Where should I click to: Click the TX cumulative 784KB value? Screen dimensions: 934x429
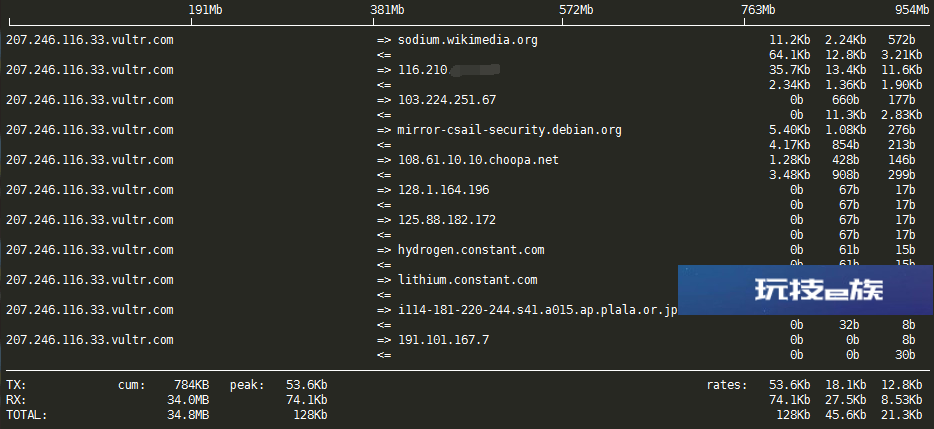tap(191, 385)
